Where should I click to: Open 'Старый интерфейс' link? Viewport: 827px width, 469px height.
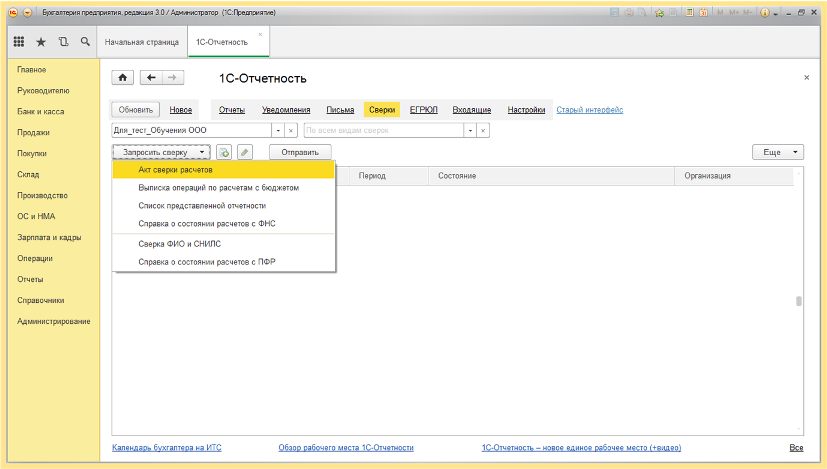(x=589, y=109)
